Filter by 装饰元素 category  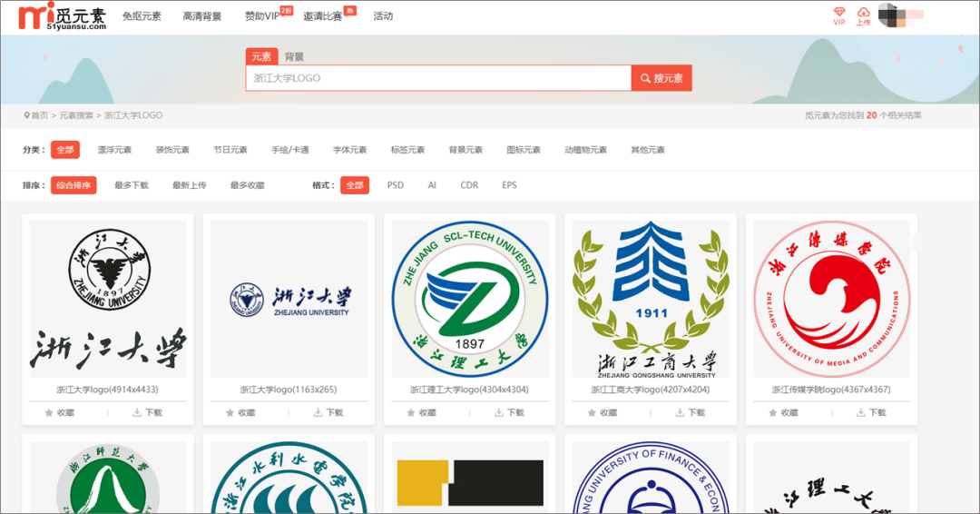pyautogui.click(x=172, y=150)
